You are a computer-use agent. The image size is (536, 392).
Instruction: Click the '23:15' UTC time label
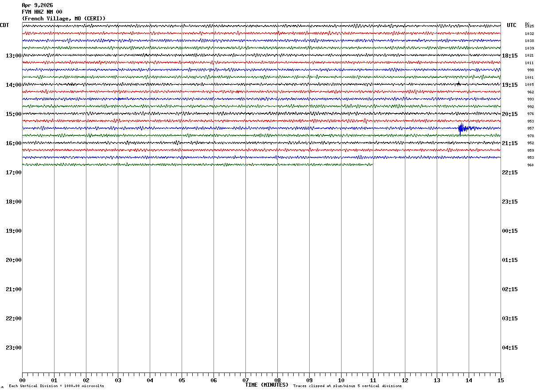click(510, 202)
